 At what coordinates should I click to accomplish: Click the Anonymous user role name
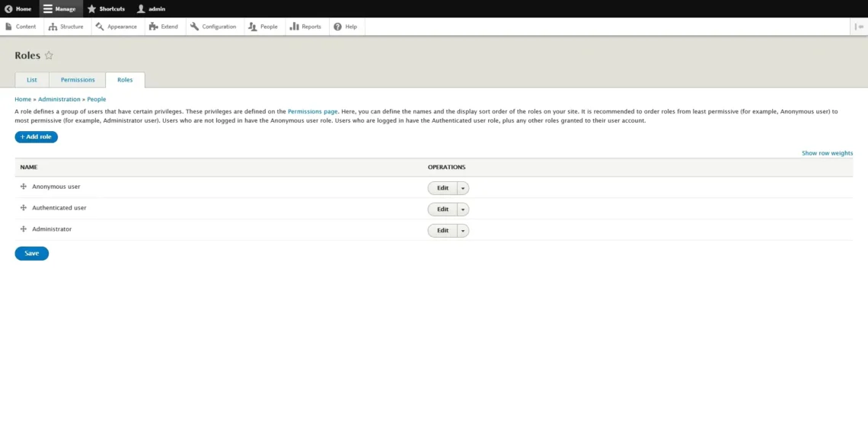[56, 187]
